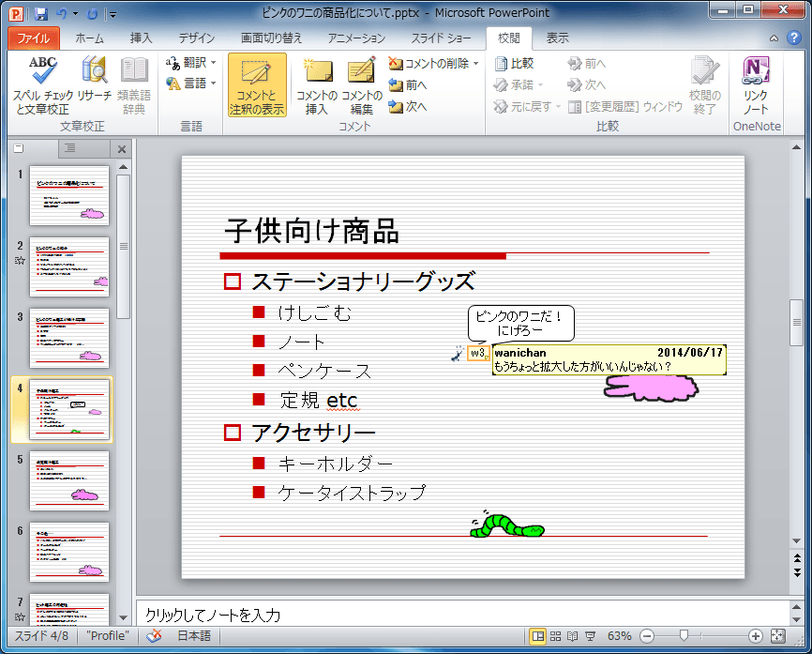Switch to the Slide Show tab
The width and height of the screenshot is (812, 654).
tap(441, 38)
